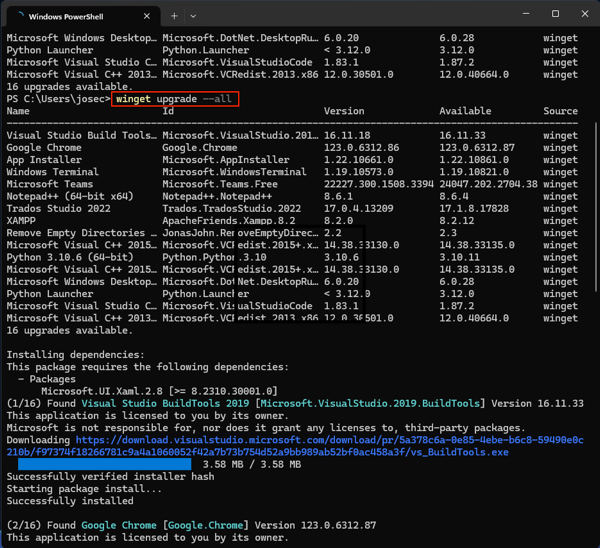Click 'Windows Terminal' row name
The width and height of the screenshot is (600, 548).
[x=53, y=172]
